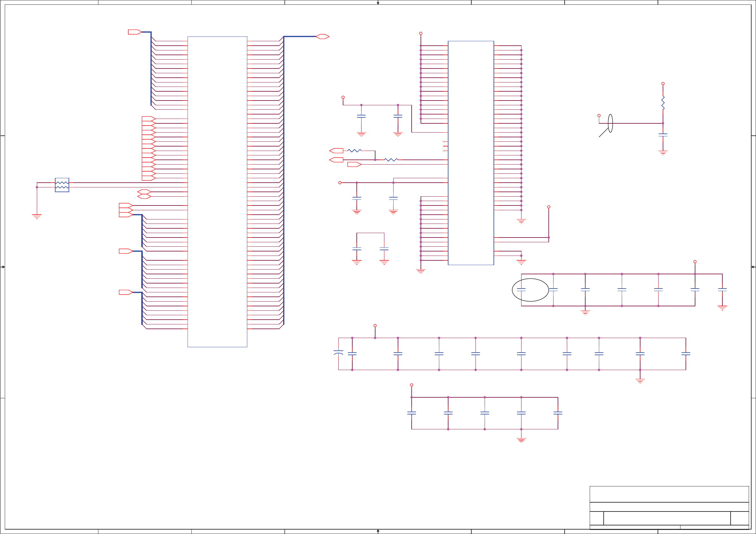Select the polarized capacitor with curved plate
Image resolution: width=756 pixels, height=534 pixels.
click(x=339, y=353)
